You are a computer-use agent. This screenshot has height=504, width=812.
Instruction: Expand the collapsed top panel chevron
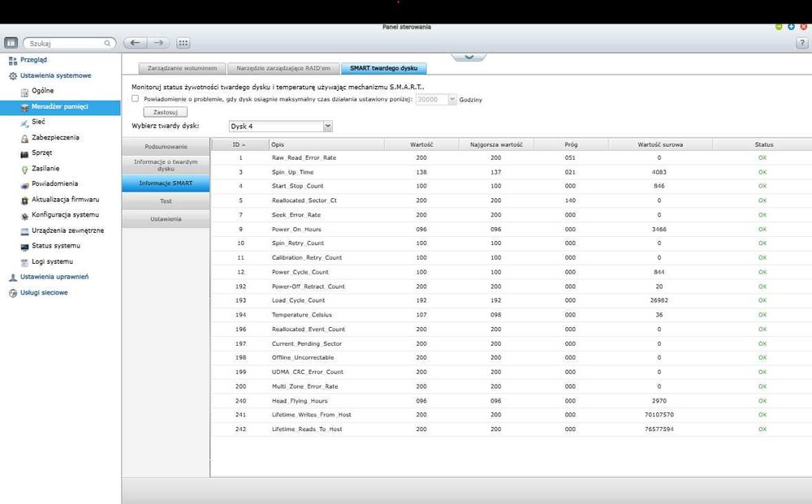coord(469,57)
